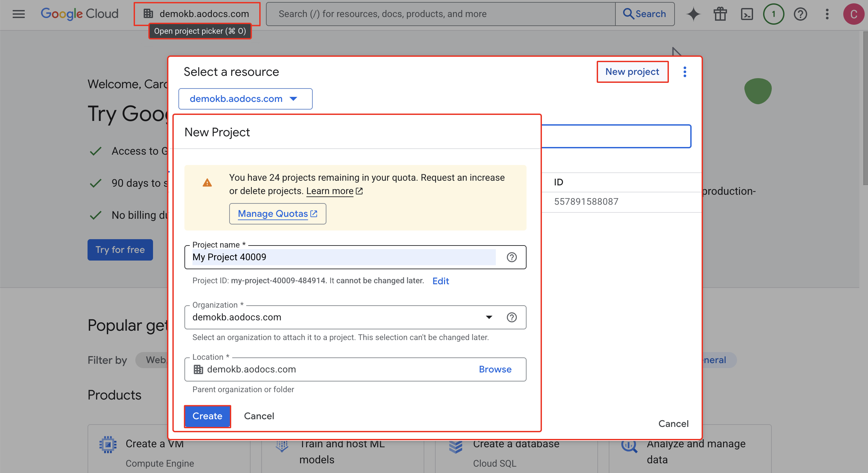Expand the Organization dropdown arrow
The height and width of the screenshot is (473, 868).
(x=488, y=317)
